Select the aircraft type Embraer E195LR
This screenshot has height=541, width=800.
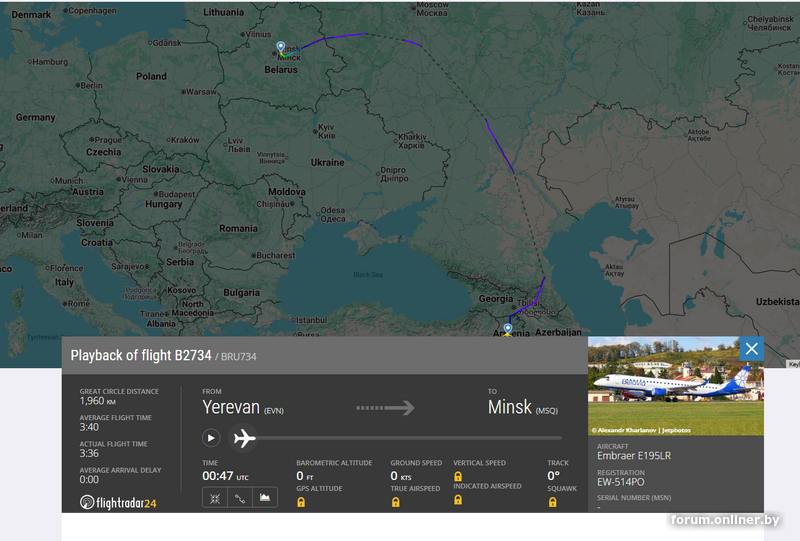point(634,456)
